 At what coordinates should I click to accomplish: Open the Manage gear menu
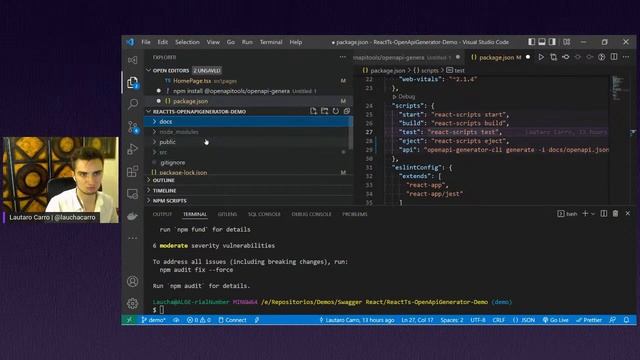[132, 304]
